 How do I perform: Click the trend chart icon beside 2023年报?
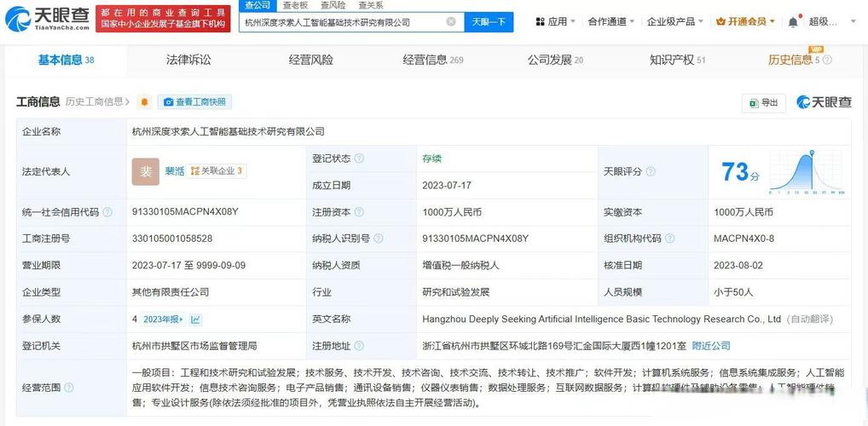click(196, 319)
